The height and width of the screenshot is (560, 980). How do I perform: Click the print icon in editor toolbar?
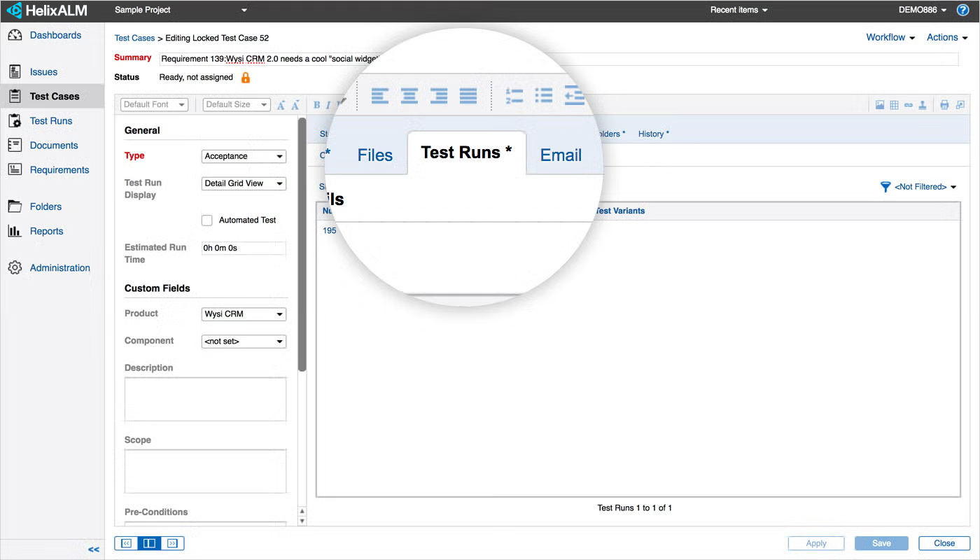(944, 105)
